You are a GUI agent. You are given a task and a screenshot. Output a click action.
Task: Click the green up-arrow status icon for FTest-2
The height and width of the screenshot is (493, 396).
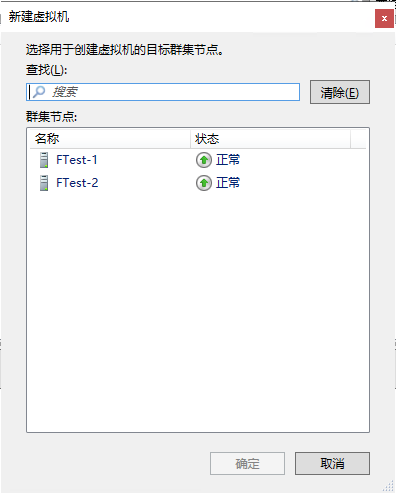coord(204,183)
